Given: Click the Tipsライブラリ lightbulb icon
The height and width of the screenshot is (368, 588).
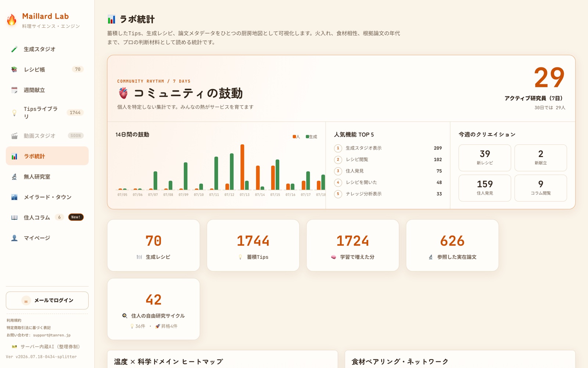Looking at the screenshot, I should pyautogui.click(x=14, y=113).
